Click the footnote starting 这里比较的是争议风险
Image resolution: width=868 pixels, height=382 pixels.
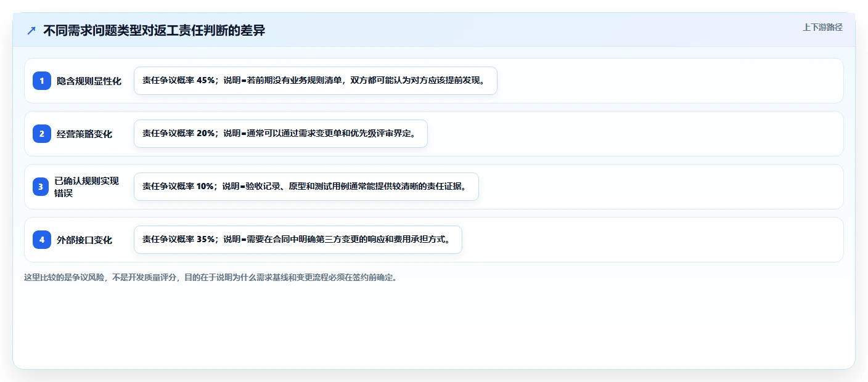211,277
